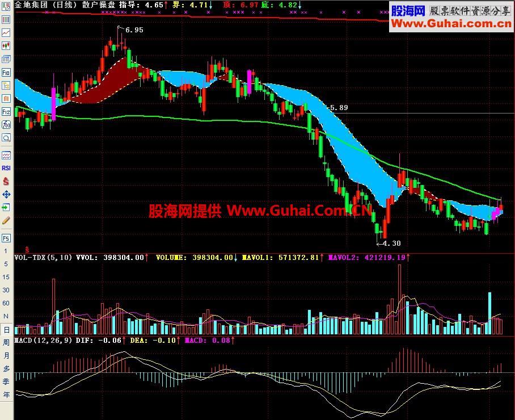Click the 4.30 low price marker

pyautogui.click(x=392, y=243)
